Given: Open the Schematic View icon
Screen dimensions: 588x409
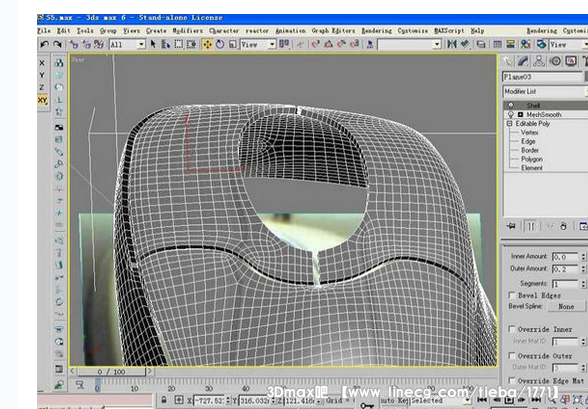Looking at the screenshot, I should [510, 44].
